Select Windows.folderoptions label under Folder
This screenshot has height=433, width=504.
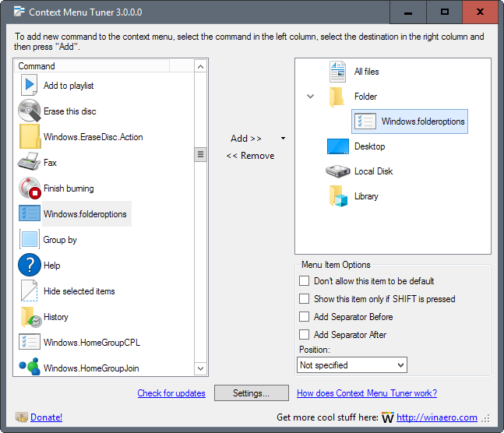[423, 121]
